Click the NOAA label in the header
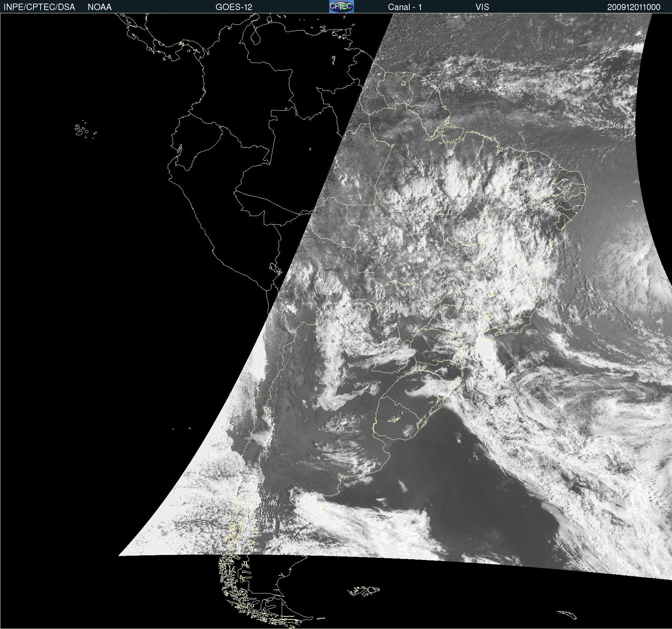 100,7
